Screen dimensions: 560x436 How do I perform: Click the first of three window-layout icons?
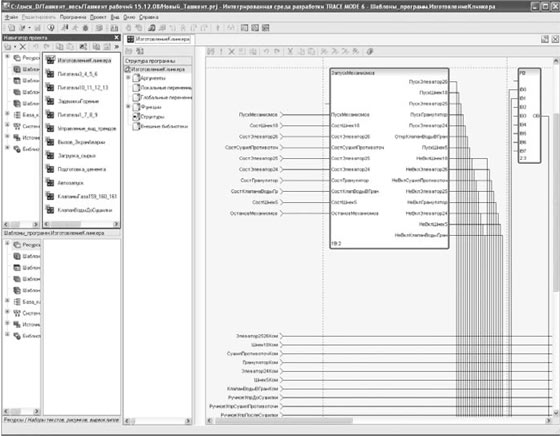click(x=244, y=28)
